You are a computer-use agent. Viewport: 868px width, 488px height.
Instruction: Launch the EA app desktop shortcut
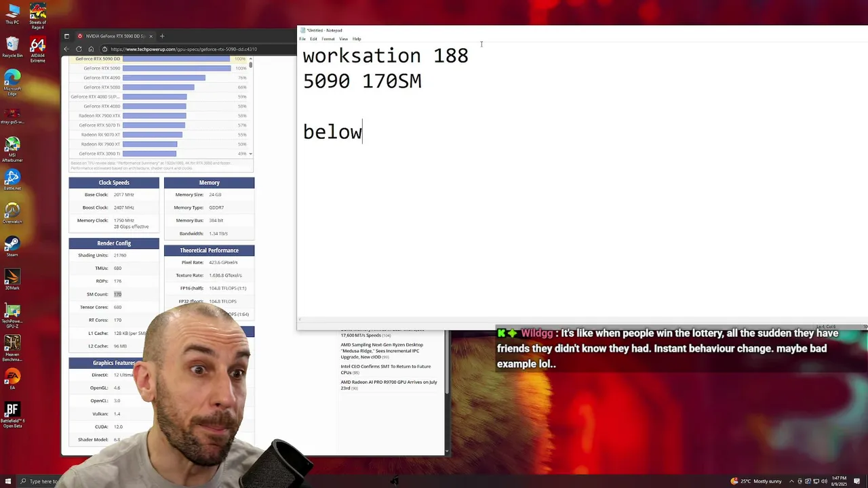(x=12, y=378)
